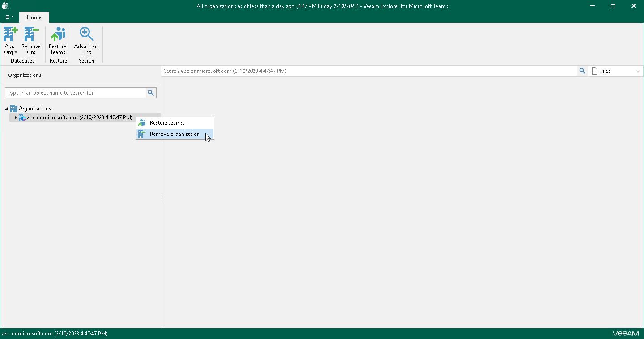Click the Organizations panel header text
The image size is (644, 339).
point(25,75)
